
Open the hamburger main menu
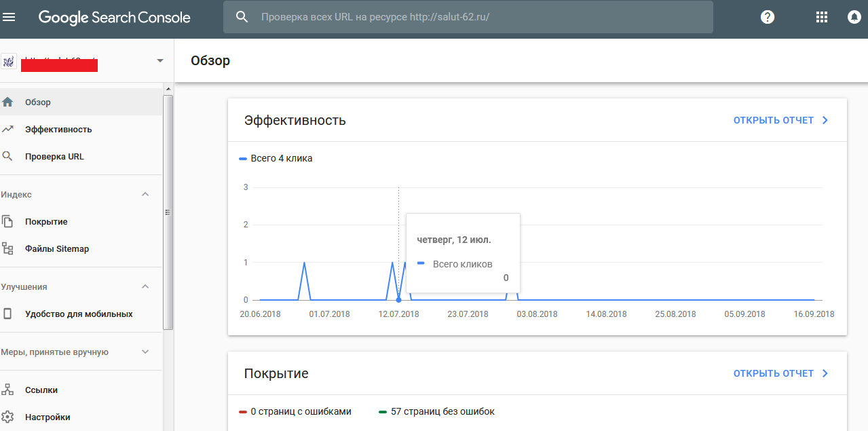pyautogui.click(x=9, y=18)
